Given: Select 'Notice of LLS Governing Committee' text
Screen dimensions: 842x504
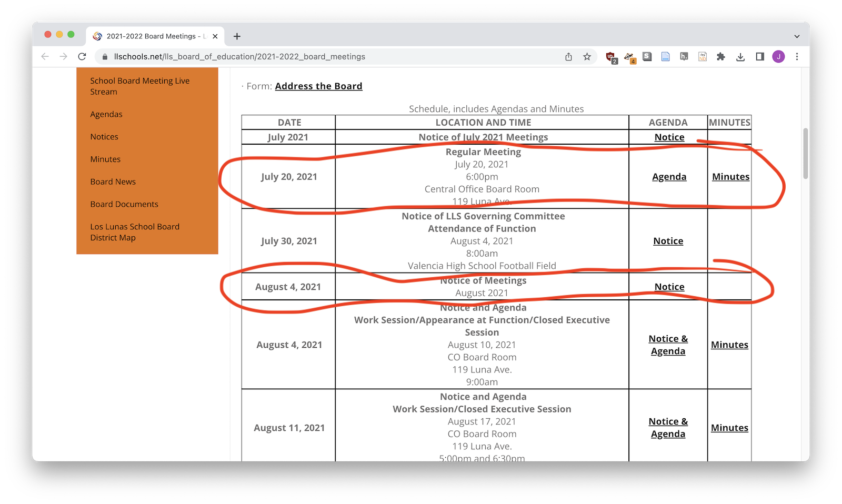Looking at the screenshot, I should 483,216.
